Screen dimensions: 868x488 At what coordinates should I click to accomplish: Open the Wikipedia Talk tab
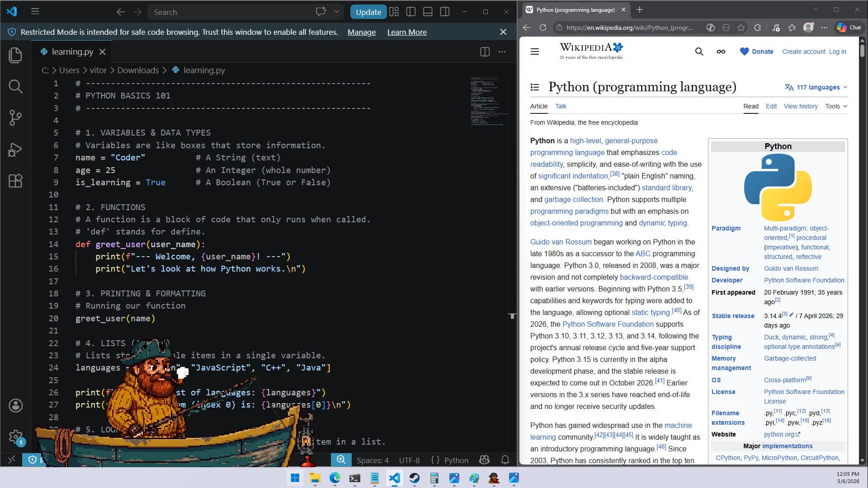click(561, 106)
